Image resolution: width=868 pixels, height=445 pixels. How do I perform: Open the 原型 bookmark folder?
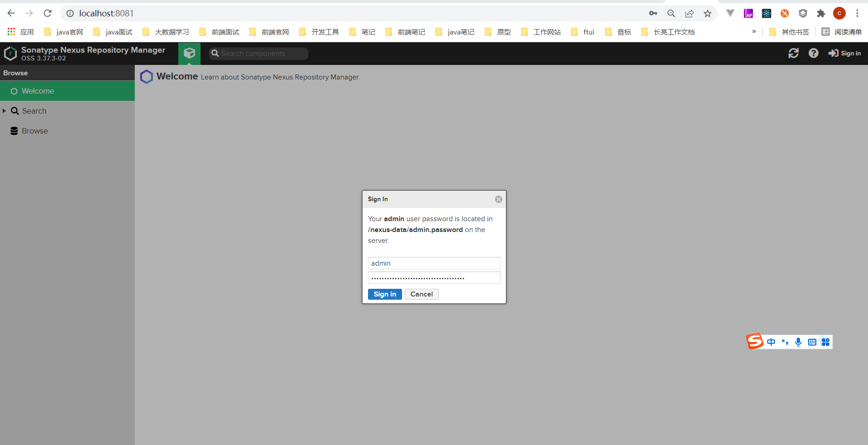click(498, 32)
